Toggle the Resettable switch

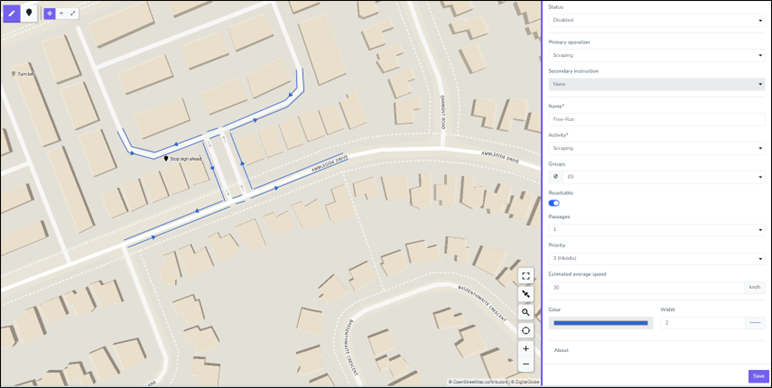(554, 203)
